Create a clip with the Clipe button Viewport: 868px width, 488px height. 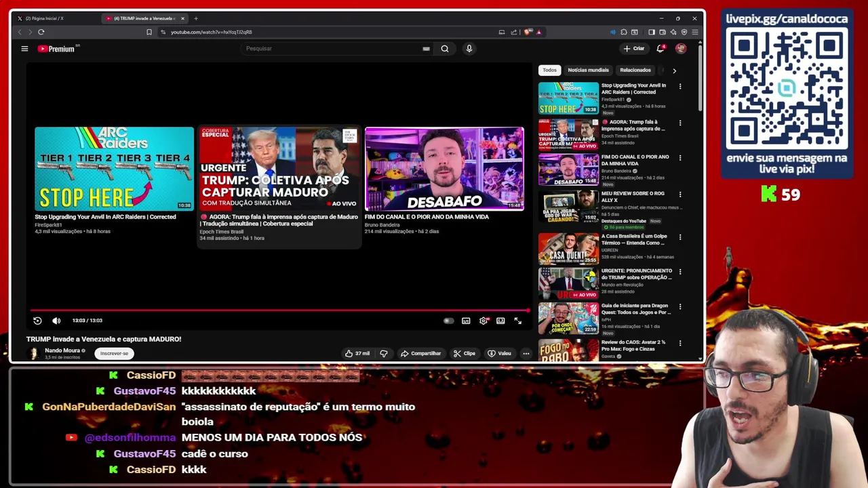tap(465, 353)
